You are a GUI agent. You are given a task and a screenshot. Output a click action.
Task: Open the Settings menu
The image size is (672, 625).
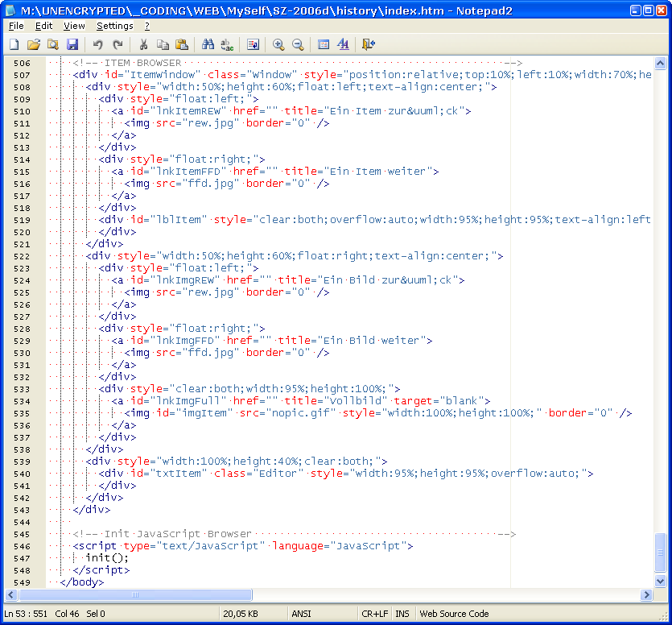click(x=115, y=26)
